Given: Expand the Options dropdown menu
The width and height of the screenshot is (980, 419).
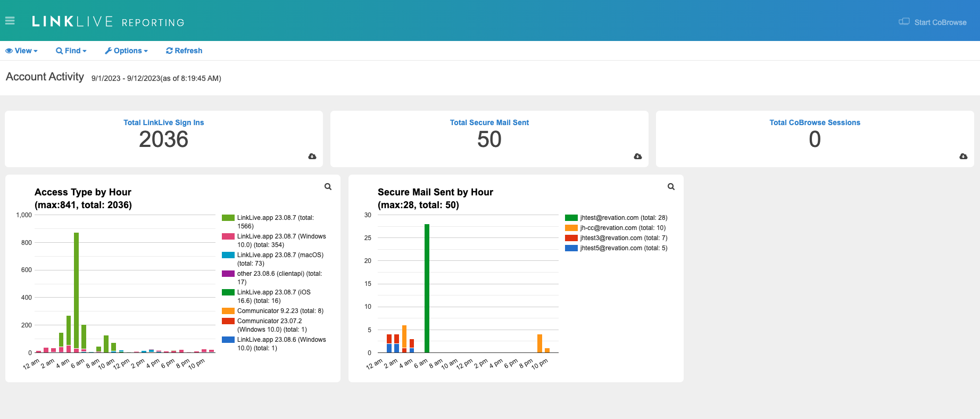Looking at the screenshot, I should [x=127, y=51].
